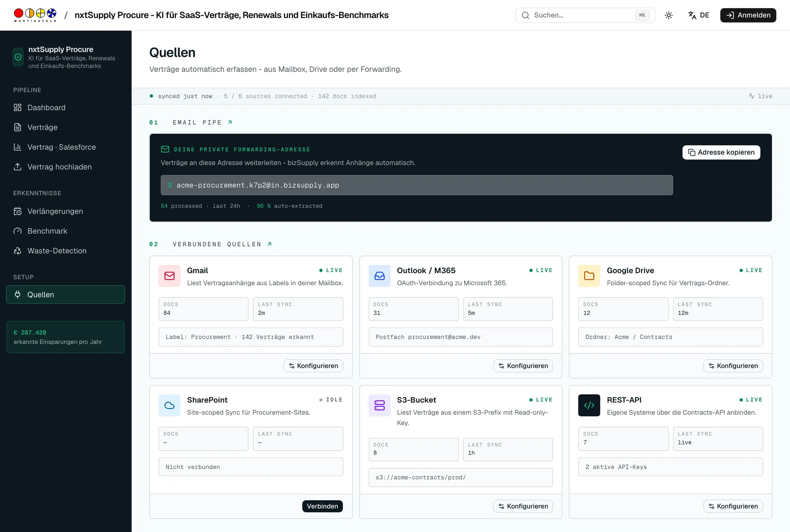This screenshot has height=532, width=790.
Task: Click Verbinden for SharePoint
Action: 322,506
